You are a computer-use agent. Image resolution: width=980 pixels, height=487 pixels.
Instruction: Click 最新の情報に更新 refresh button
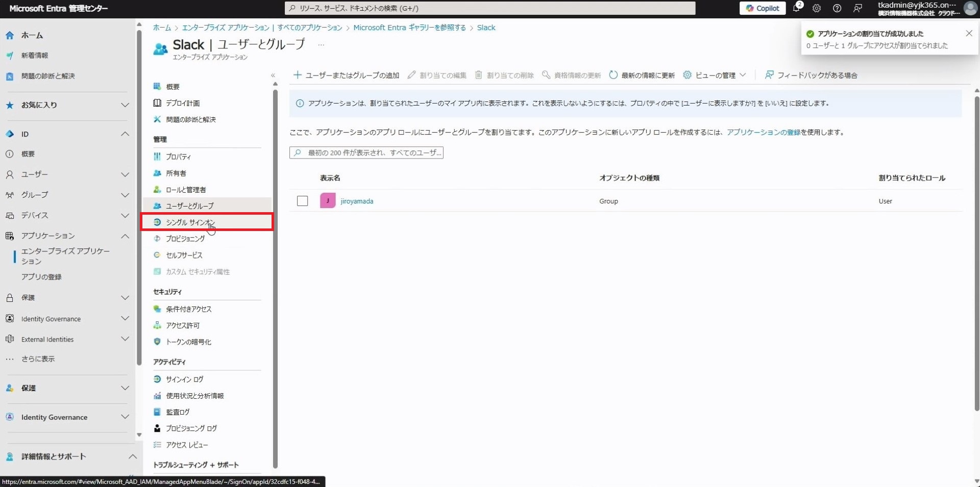point(642,75)
